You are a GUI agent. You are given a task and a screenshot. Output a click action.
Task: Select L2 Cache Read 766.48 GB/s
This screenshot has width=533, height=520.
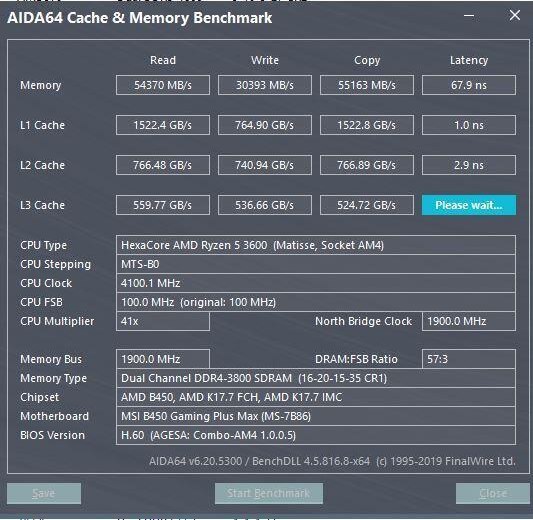(163, 165)
